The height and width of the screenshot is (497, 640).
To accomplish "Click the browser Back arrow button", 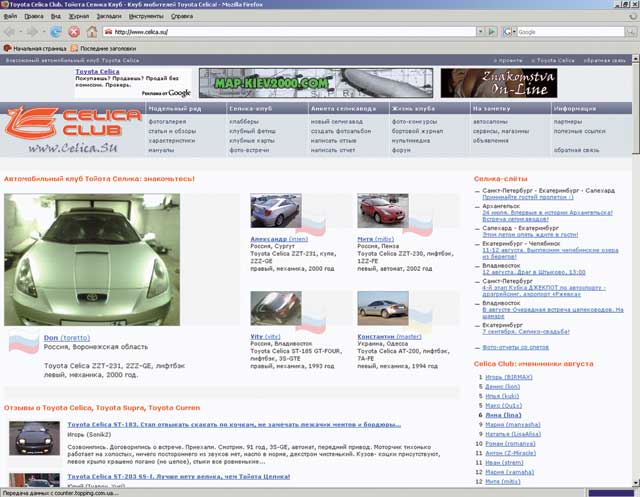I will (11, 32).
